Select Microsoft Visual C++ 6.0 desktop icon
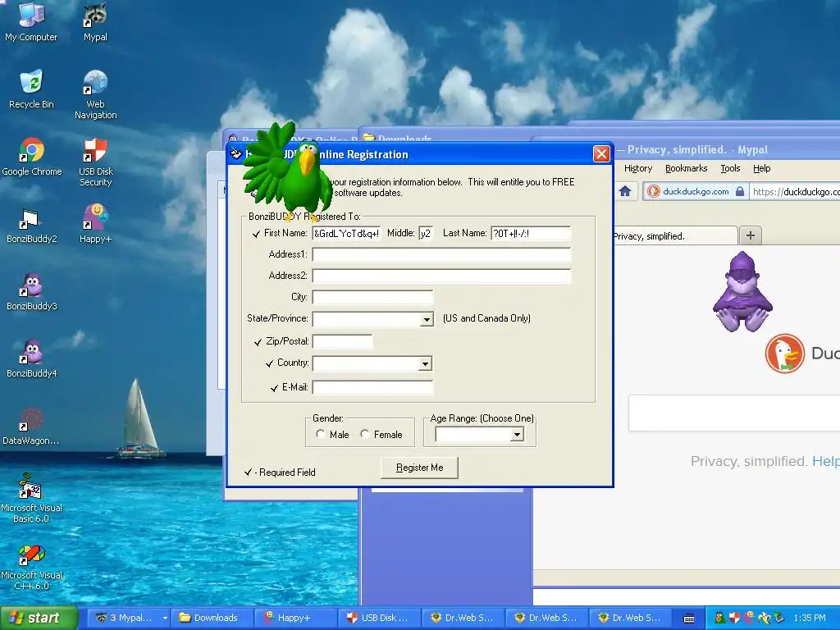The image size is (840, 630). pyautogui.click(x=31, y=566)
